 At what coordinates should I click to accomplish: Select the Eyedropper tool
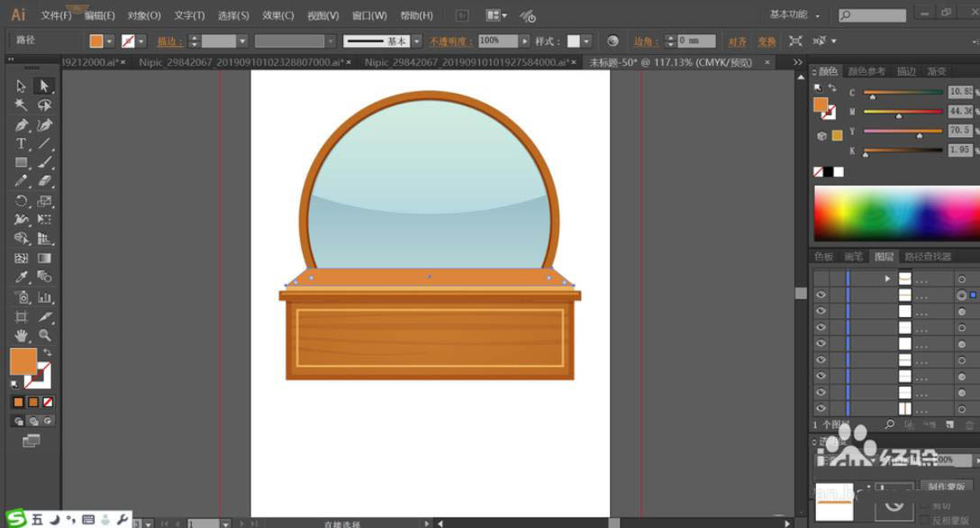point(21,277)
